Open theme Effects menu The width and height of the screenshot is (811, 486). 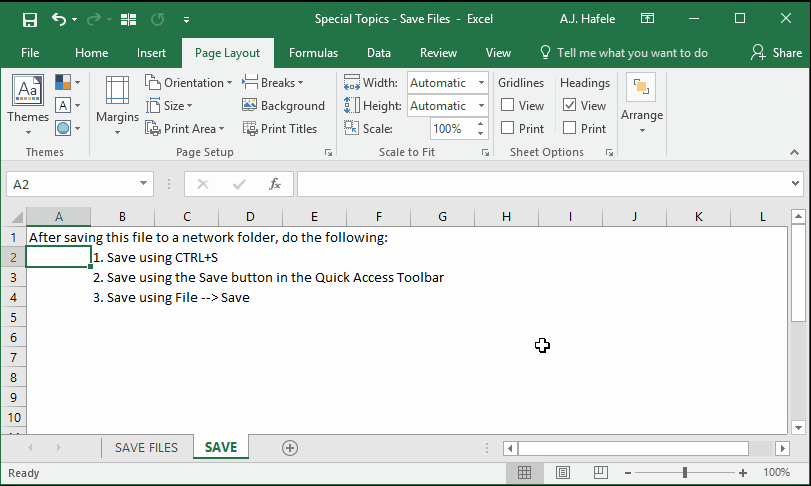point(68,128)
